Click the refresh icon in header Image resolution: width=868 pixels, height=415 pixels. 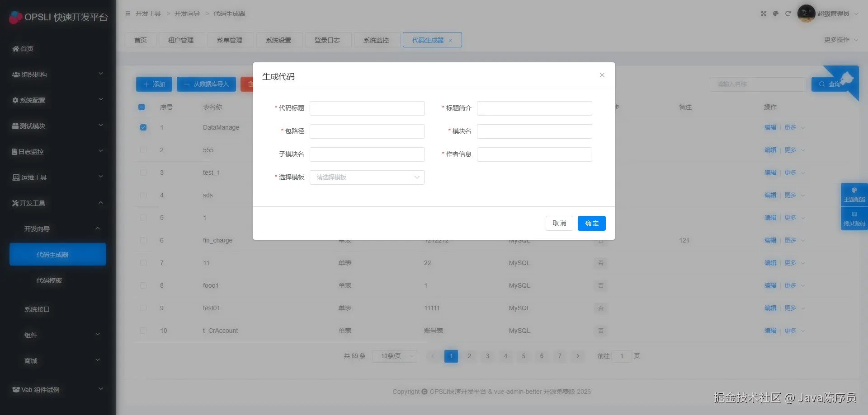788,14
